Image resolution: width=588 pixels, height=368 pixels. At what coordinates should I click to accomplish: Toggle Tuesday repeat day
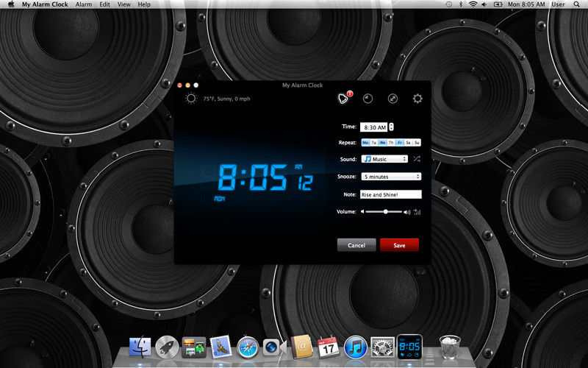pos(374,142)
